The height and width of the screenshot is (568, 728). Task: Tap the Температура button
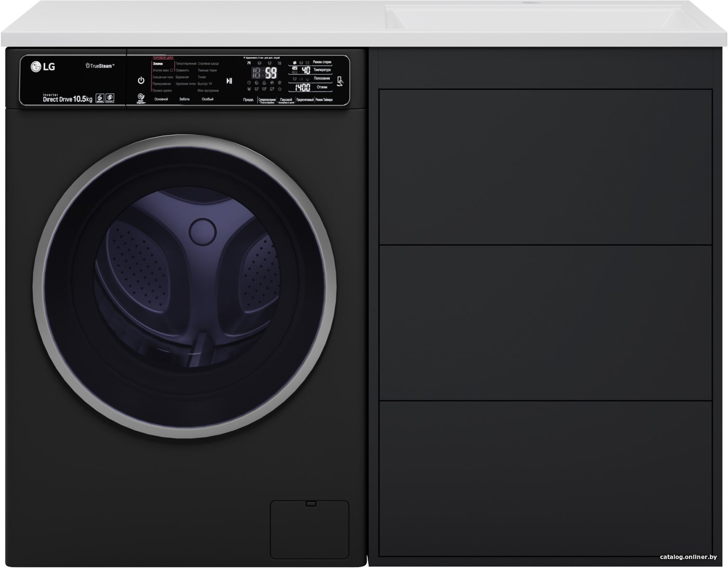(x=322, y=70)
